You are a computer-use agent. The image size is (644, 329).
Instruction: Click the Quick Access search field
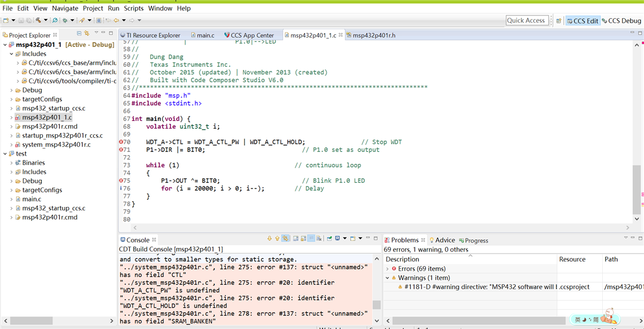[x=526, y=21]
